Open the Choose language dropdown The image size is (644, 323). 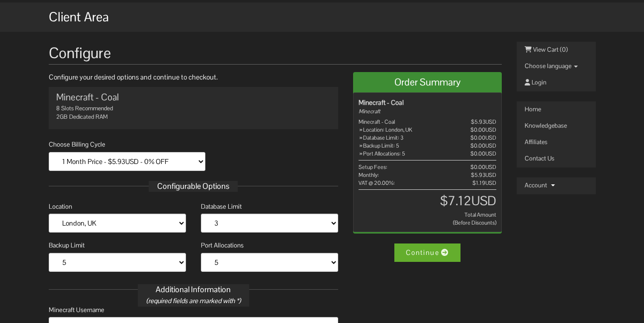click(x=551, y=66)
